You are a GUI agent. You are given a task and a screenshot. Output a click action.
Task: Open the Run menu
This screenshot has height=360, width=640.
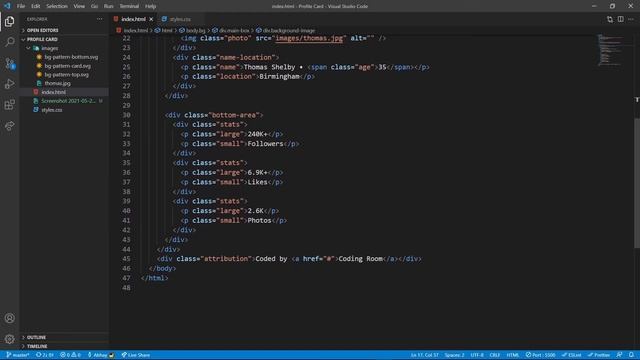109,6
